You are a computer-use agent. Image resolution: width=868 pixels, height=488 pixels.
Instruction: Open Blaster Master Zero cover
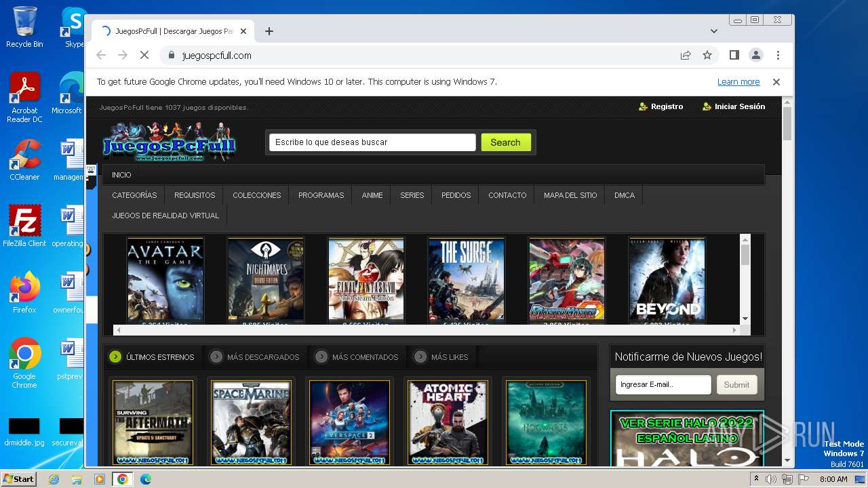567,279
